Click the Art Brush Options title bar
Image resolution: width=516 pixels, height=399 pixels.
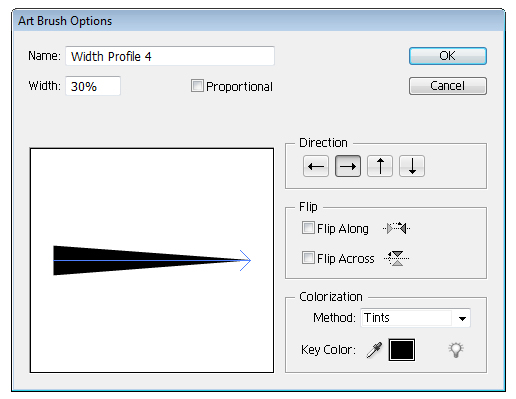point(258,21)
